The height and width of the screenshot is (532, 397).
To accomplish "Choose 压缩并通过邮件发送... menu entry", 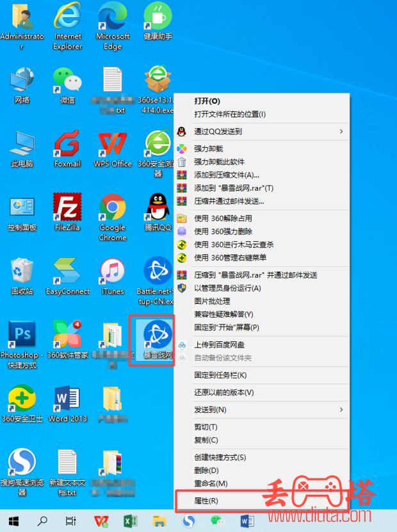I will click(x=262, y=201).
